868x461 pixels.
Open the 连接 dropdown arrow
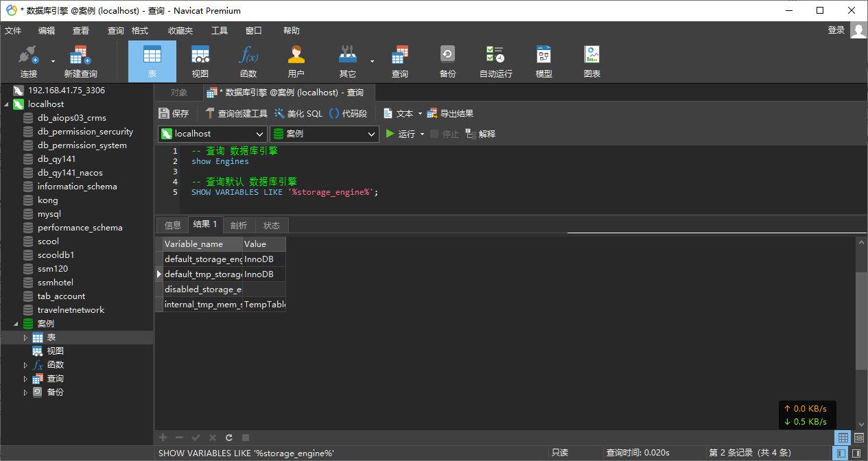click(x=54, y=61)
